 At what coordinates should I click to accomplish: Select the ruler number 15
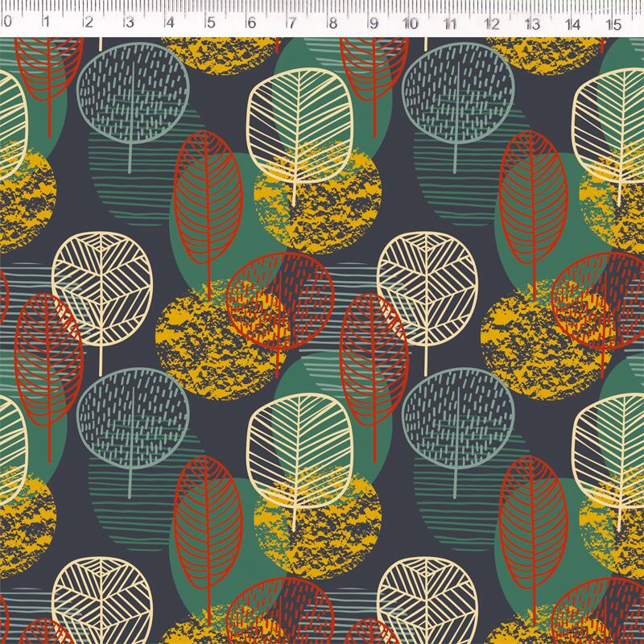[614, 25]
